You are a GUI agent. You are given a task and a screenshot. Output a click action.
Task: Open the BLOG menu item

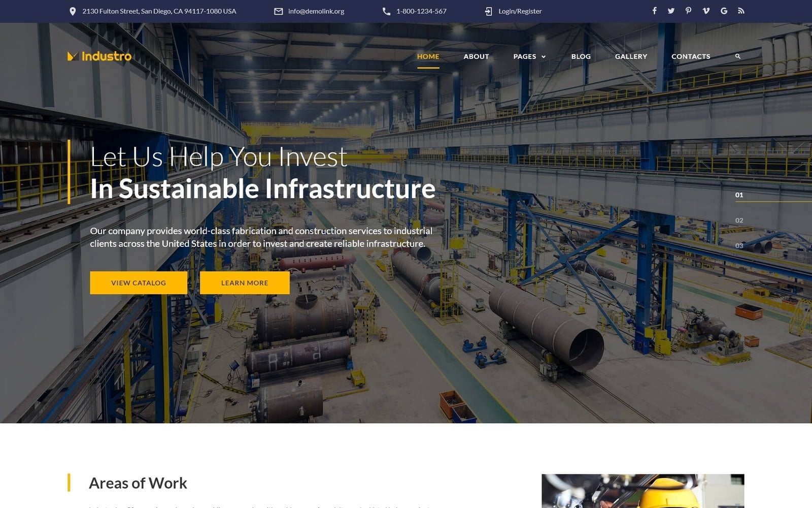pos(580,56)
